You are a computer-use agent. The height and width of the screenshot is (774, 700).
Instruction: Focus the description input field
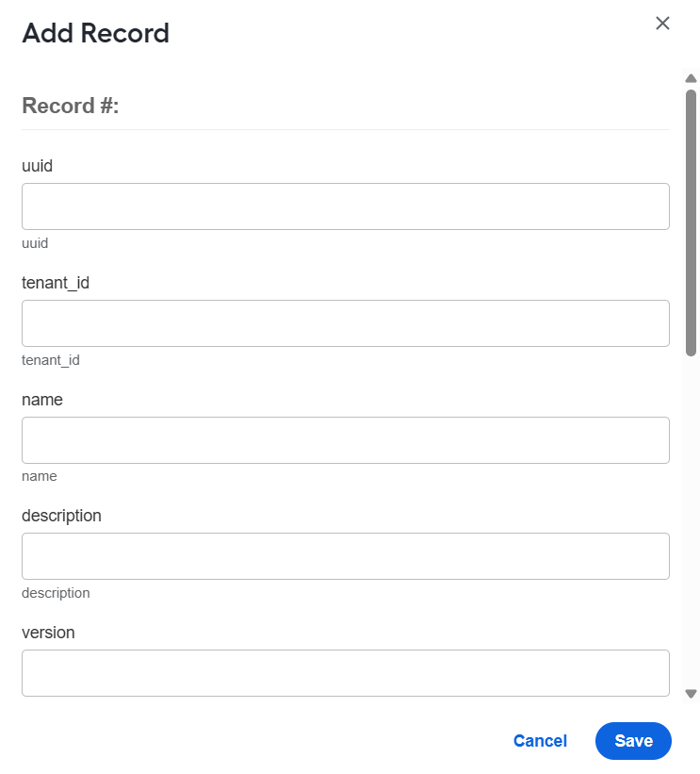pyautogui.click(x=346, y=556)
